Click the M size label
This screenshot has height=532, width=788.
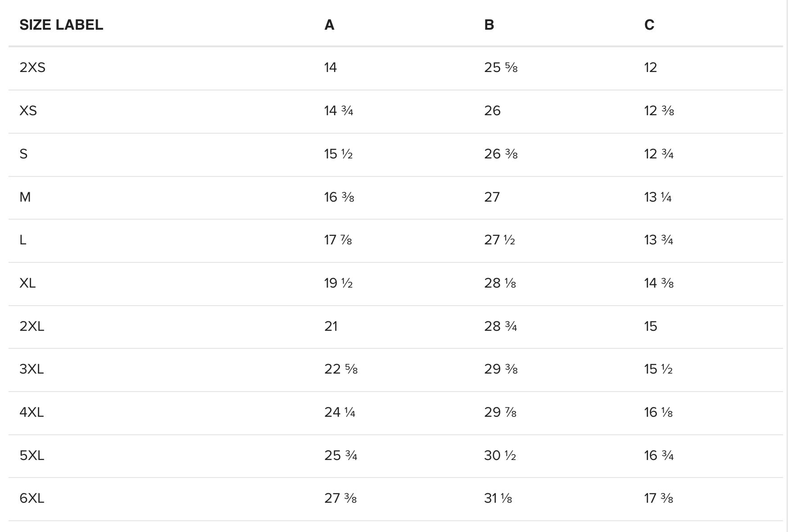coord(25,197)
